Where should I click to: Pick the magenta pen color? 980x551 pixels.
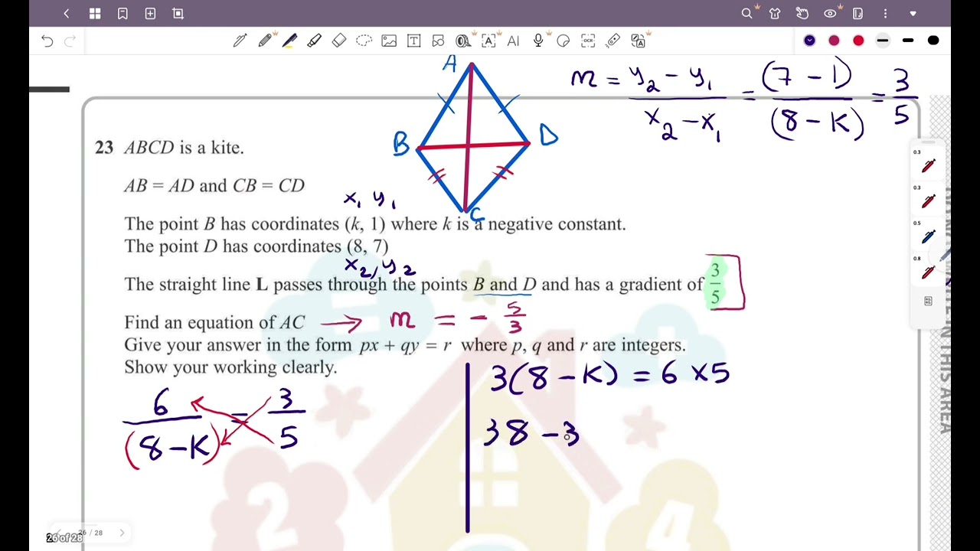pyautogui.click(x=834, y=41)
